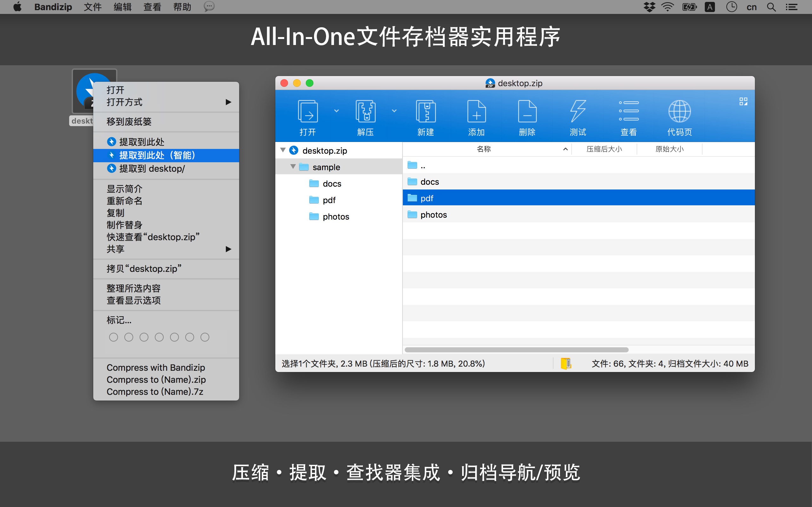Choose 提取到此处（智能）from context menu
Viewport: 812px width, 507px height.
(x=157, y=155)
